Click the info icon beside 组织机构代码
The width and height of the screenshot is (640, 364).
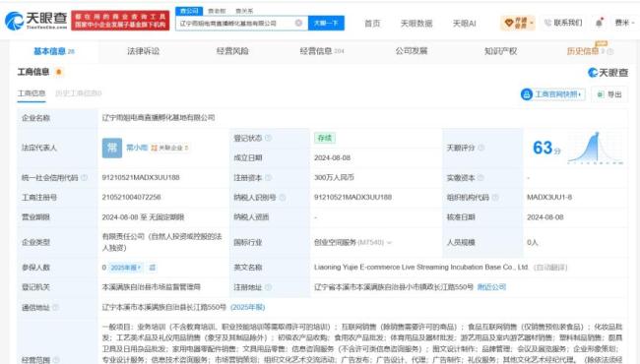495,198
